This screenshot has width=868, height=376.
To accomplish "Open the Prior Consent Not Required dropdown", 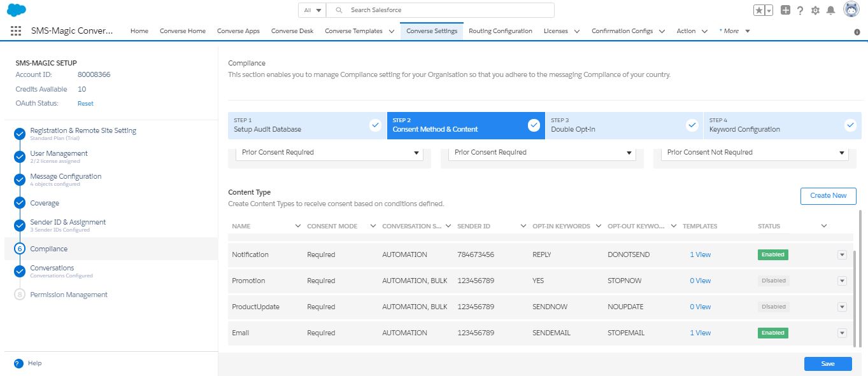I will click(x=755, y=153).
